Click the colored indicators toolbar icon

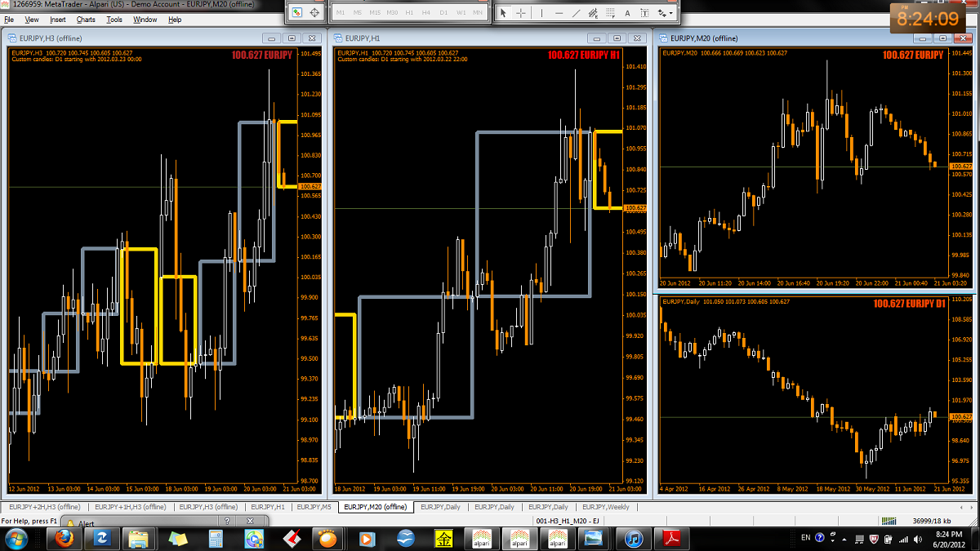tap(297, 12)
